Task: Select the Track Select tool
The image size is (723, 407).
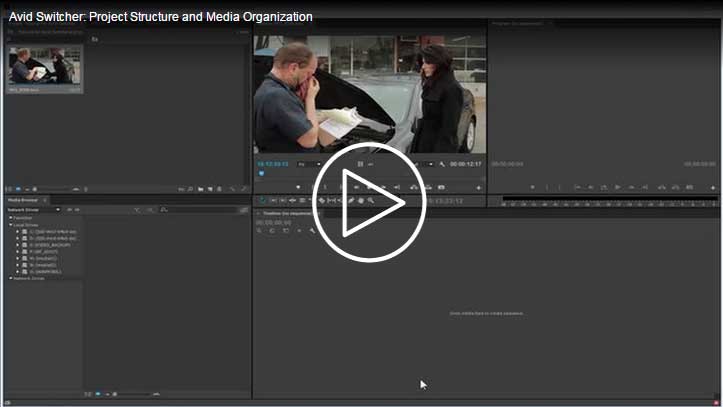Action: coord(273,201)
